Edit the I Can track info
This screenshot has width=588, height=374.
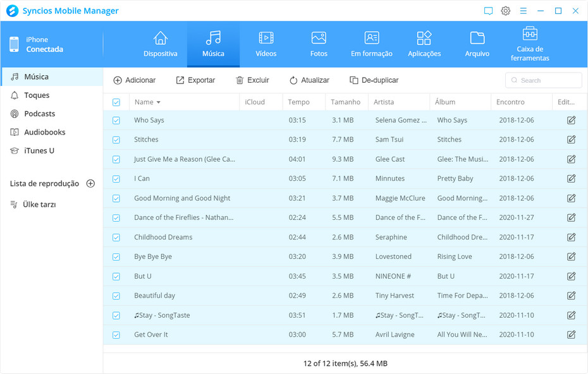(x=571, y=178)
